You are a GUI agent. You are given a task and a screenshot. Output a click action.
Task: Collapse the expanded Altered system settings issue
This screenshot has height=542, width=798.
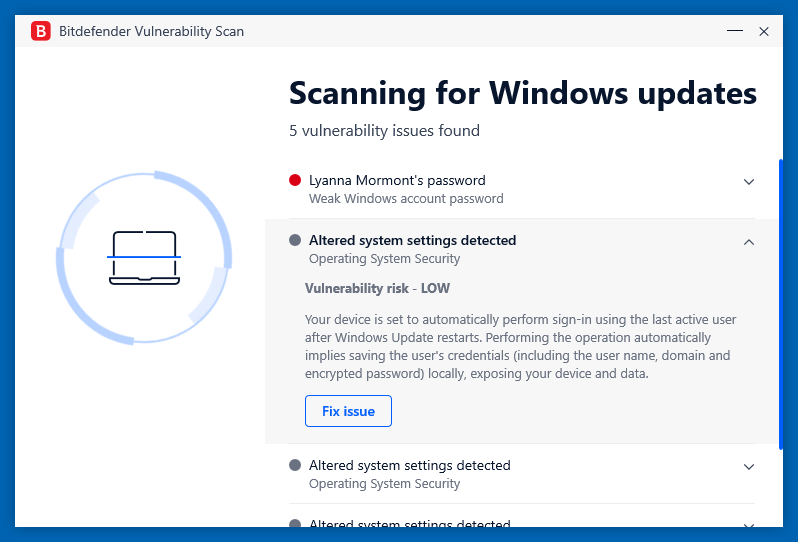point(749,242)
